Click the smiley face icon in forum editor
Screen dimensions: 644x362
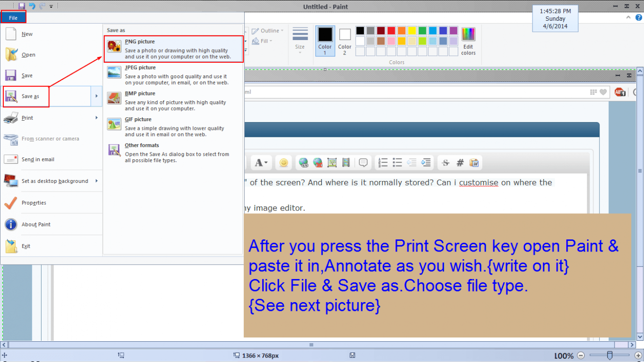click(284, 163)
